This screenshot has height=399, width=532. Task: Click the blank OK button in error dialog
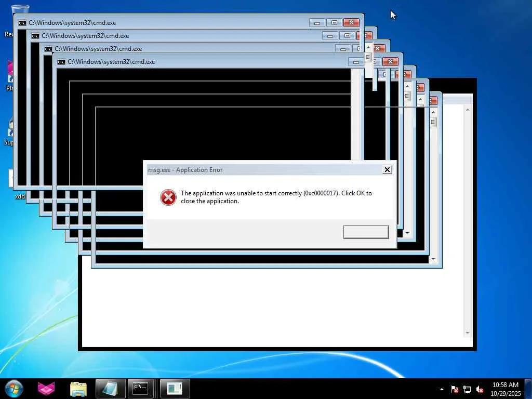pyautogui.click(x=366, y=232)
